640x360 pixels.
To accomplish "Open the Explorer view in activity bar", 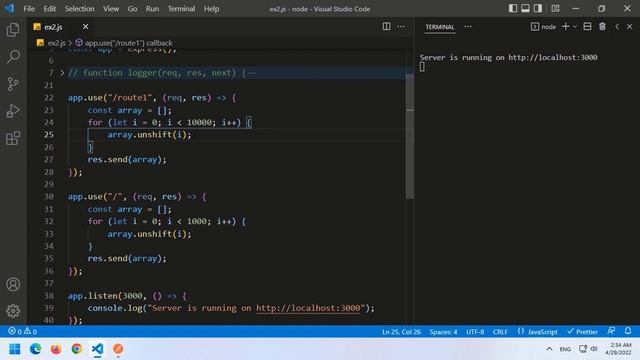I will (x=13, y=30).
